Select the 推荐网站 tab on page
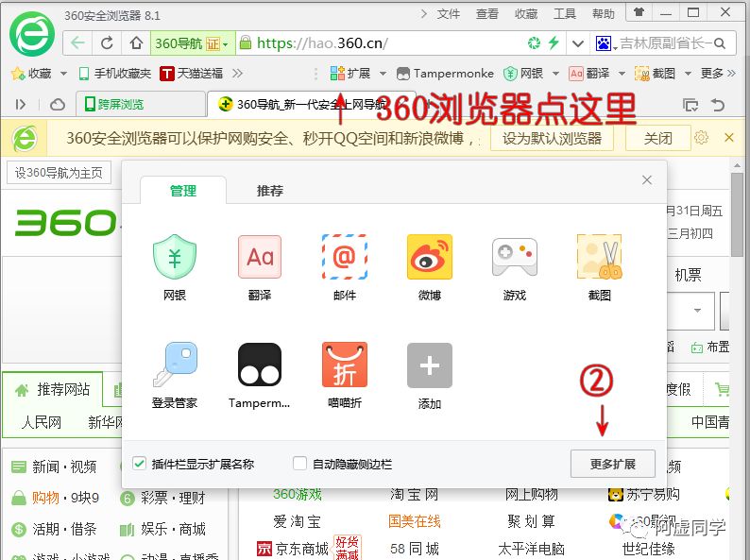 53,389
